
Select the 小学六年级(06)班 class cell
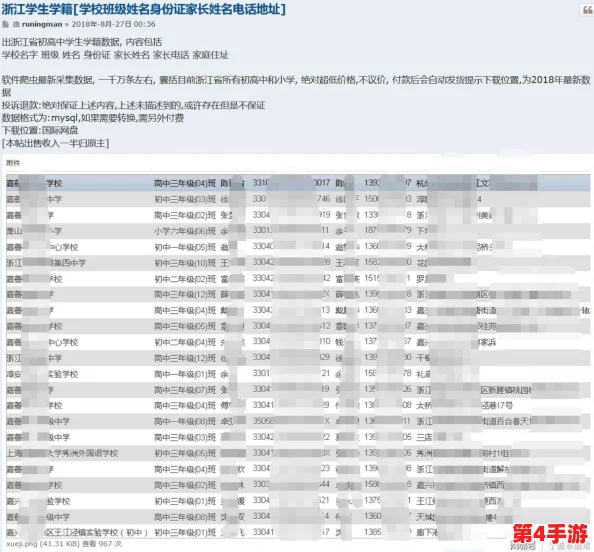pos(185,231)
